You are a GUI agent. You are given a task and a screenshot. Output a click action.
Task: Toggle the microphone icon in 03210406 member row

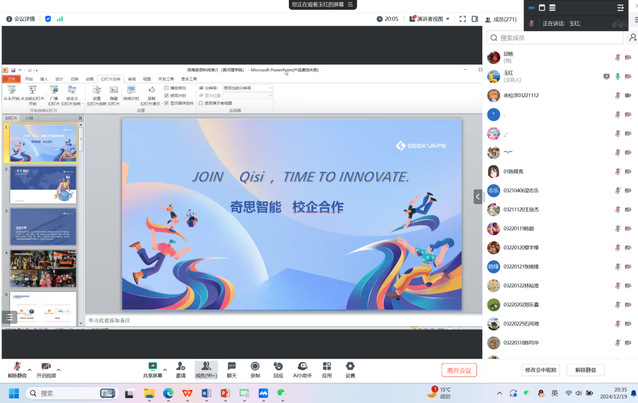(618, 190)
